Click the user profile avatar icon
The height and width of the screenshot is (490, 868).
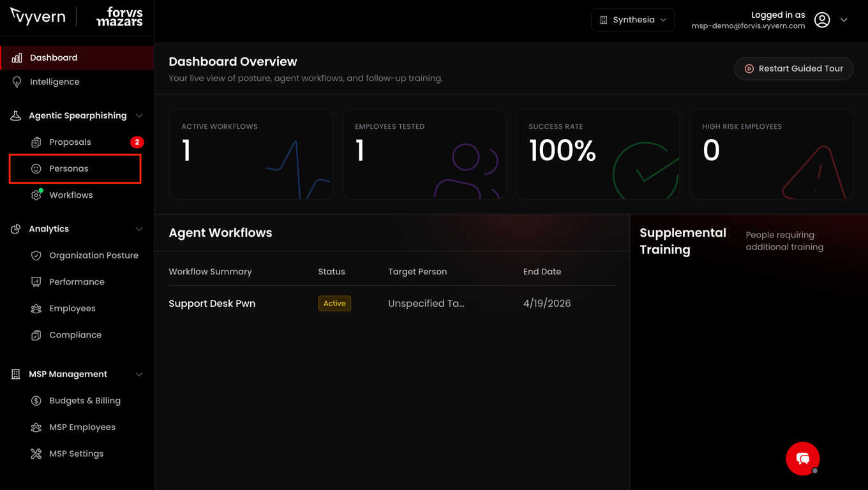[x=822, y=20]
